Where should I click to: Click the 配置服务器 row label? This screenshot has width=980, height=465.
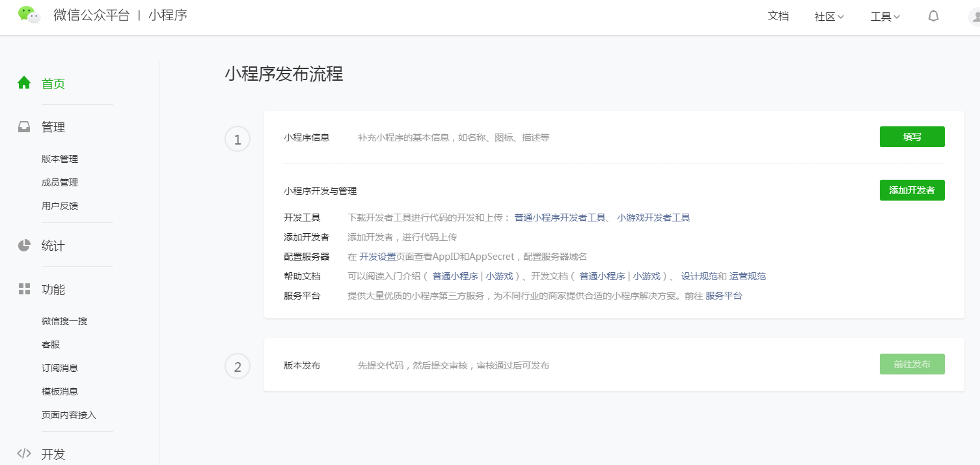pyautogui.click(x=306, y=257)
